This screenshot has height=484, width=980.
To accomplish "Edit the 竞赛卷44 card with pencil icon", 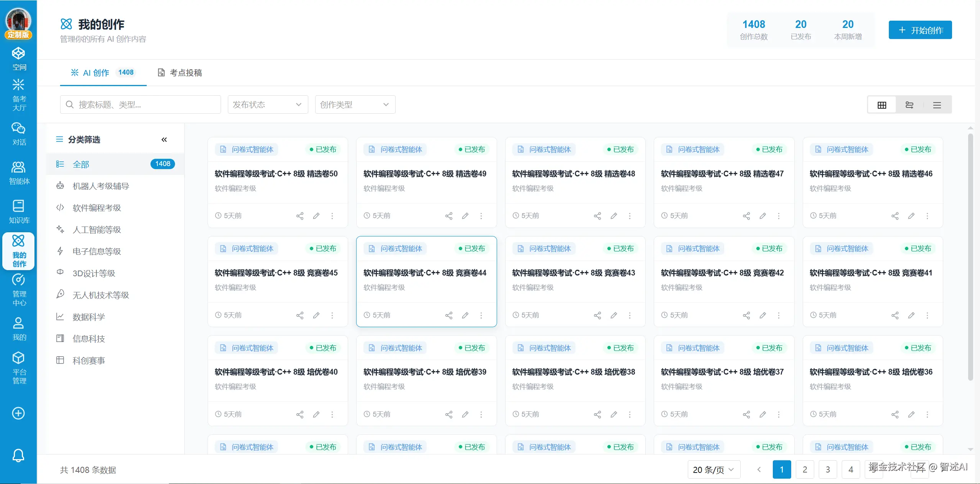I will [x=465, y=315].
